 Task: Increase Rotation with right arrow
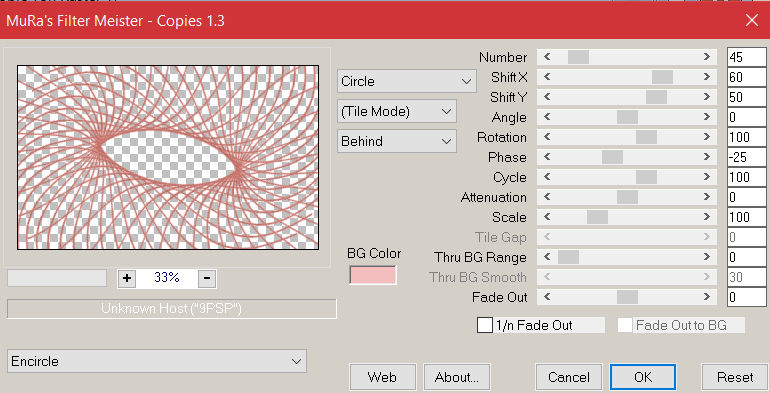click(x=707, y=137)
